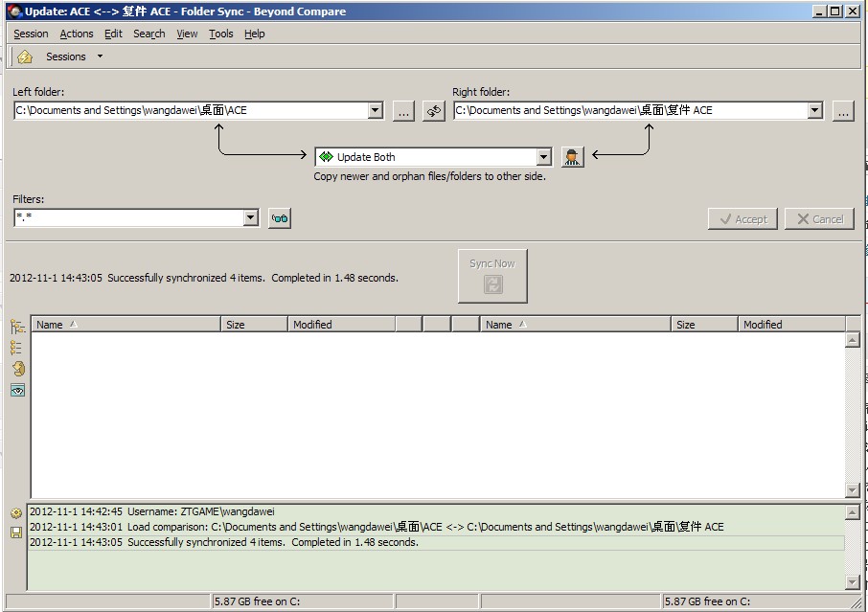
Task: Open the Update Both sync mode dropdown
Action: pyautogui.click(x=544, y=157)
